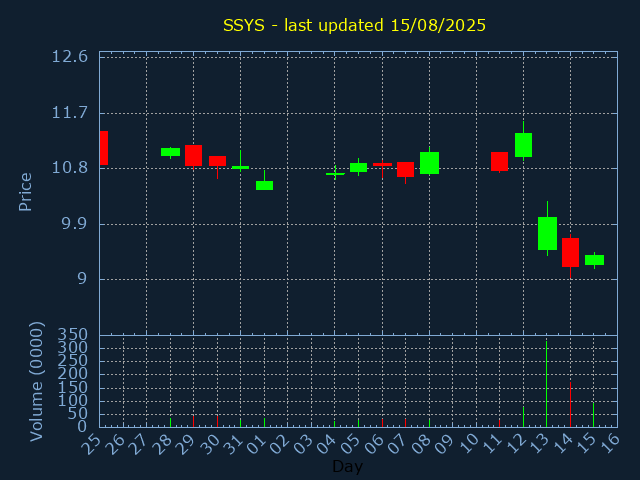Click the green candlestick for day 08
Image resolution: width=640 pixels, height=480 pixels.
coord(429,163)
